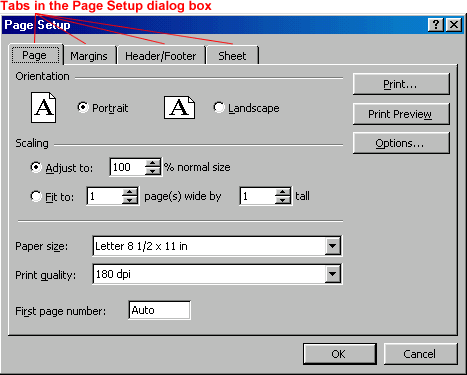
Task: Click the Print... button
Action: click(401, 84)
